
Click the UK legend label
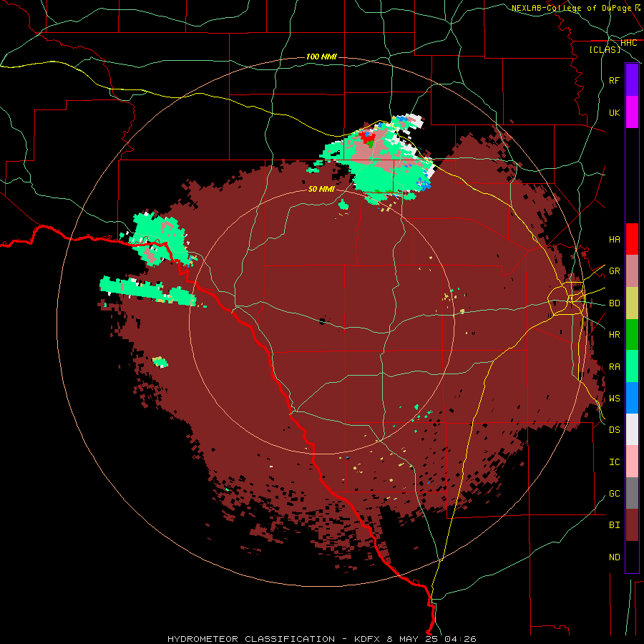614,112
